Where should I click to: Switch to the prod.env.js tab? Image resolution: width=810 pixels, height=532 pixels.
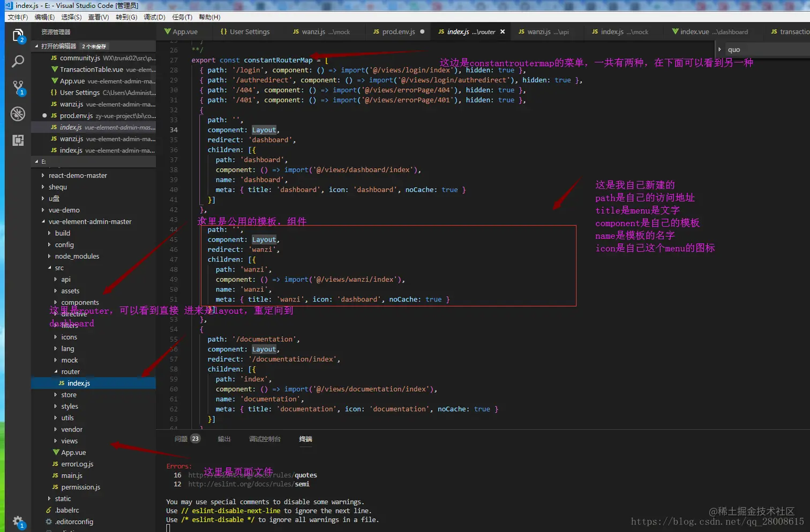394,32
